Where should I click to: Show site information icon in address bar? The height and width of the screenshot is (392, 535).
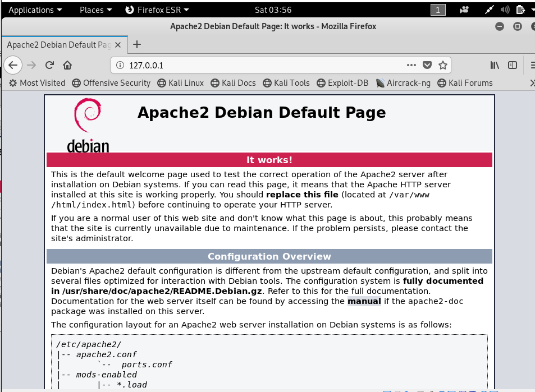[x=120, y=65]
